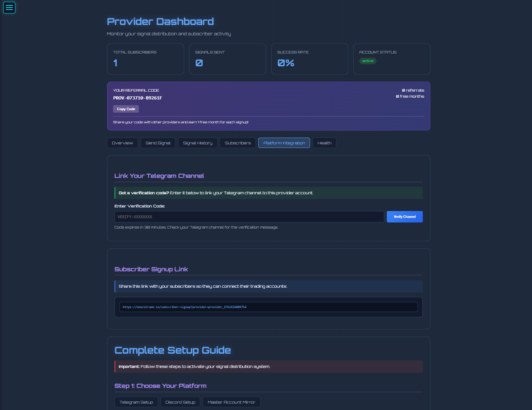Open the Discord Setup guide
Image resolution: width=532 pixels, height=410 pixels.
[180, 402]
